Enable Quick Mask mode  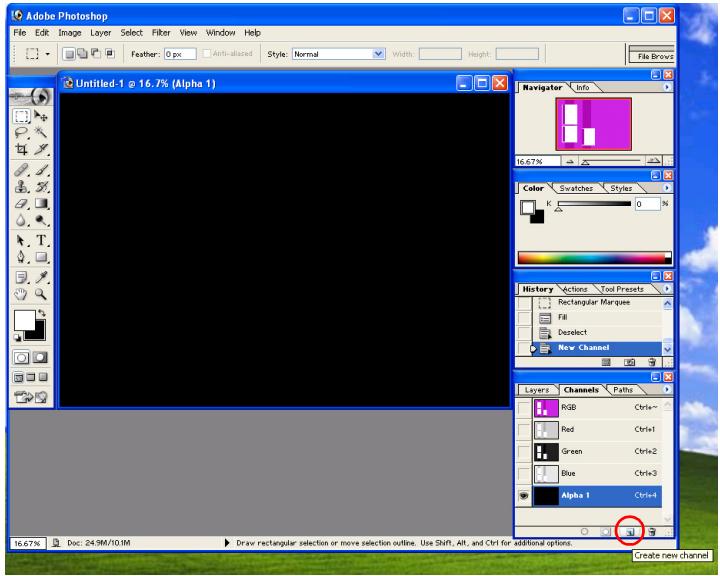tap(40, 357)
